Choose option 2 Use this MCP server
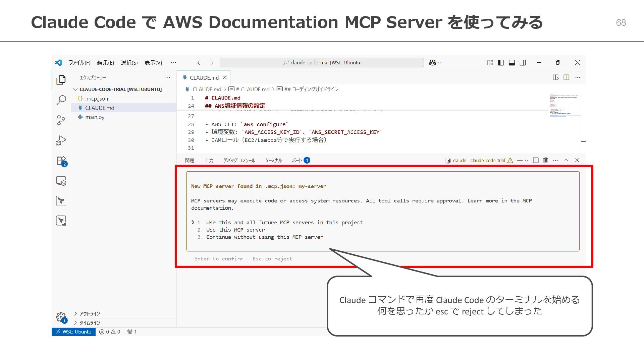Viewport: 644px width, 362px height. pyautogui.click(x=231, y=230)
